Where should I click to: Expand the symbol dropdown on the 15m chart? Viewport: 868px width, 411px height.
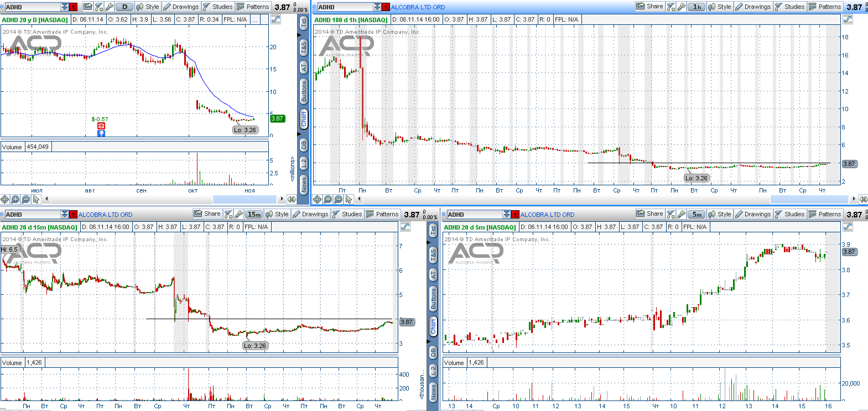65,214
